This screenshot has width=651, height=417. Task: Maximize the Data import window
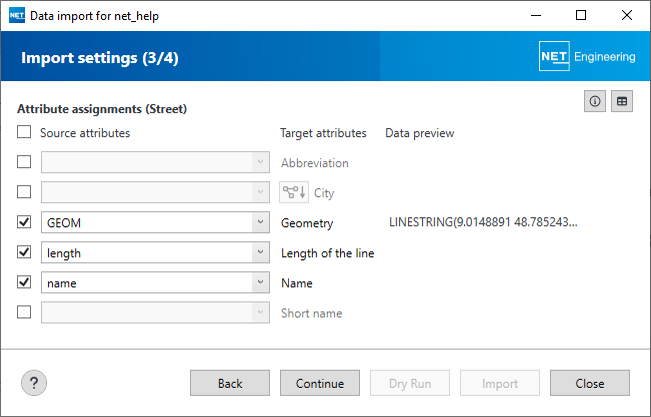pos(581,16)
